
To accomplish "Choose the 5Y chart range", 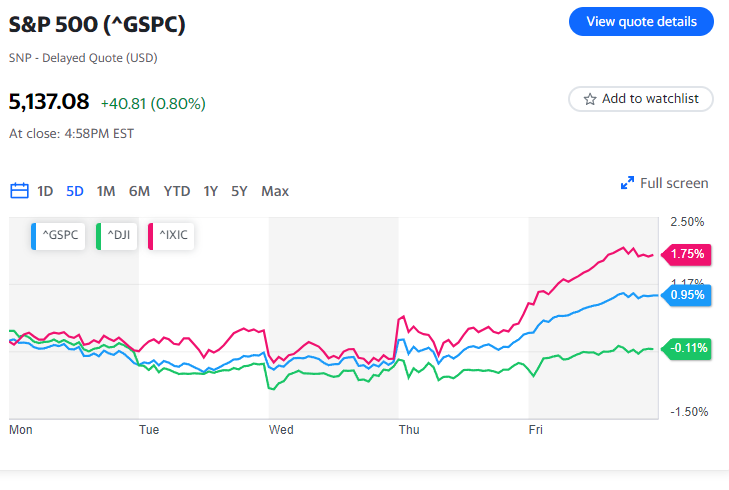I will (239, 191).
